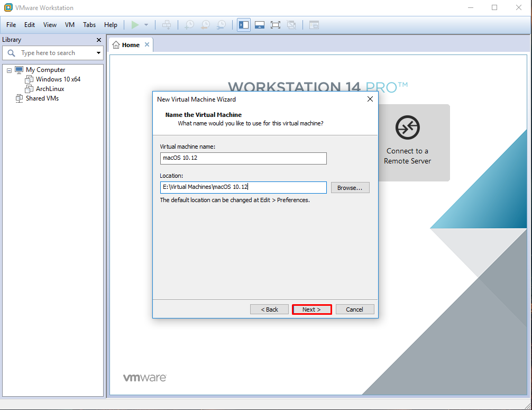Image resolution: width=532 pixels, height=410 pixels.
Task: Click the Send Ctrl+Alt+Del toolbar icon
Action: pyautogui.click(x=167, y=25)
